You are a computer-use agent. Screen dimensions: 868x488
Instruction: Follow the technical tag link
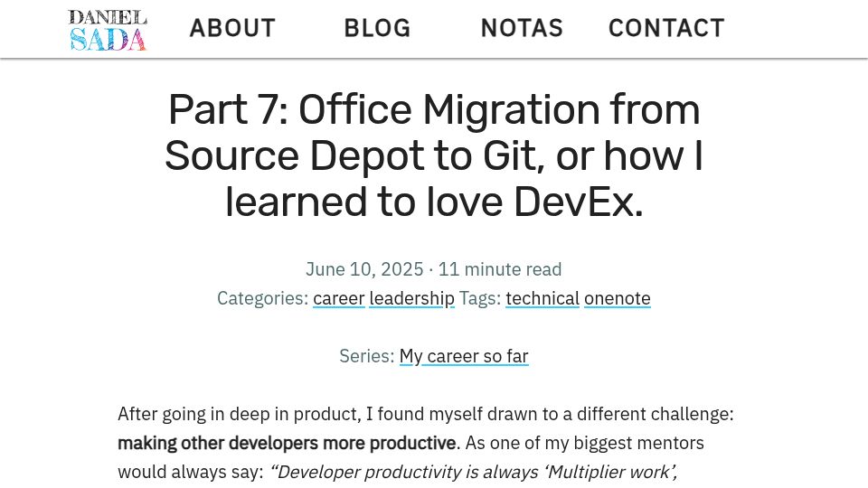(x=542, y=298)
